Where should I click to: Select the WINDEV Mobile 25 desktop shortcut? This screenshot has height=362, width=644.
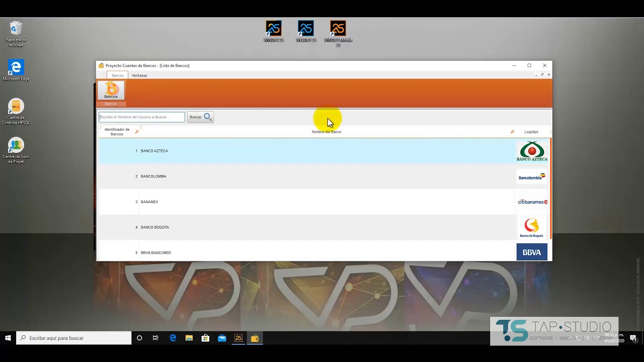(338, 34)
